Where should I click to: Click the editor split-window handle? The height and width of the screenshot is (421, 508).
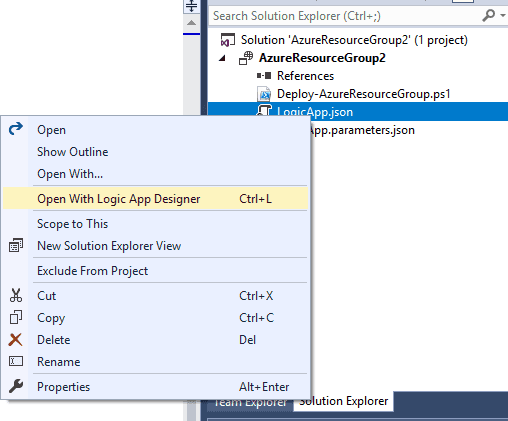coord(192,6)
